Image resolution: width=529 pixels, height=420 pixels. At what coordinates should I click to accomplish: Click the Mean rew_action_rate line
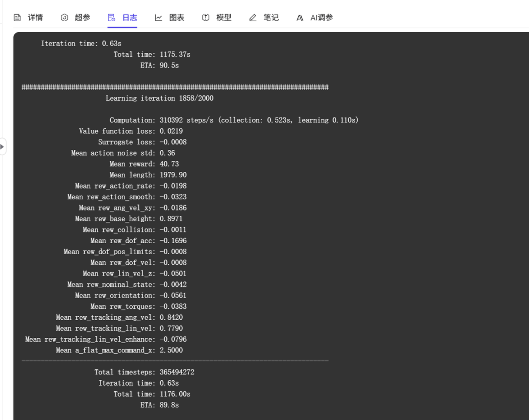[x=131, y=186]
